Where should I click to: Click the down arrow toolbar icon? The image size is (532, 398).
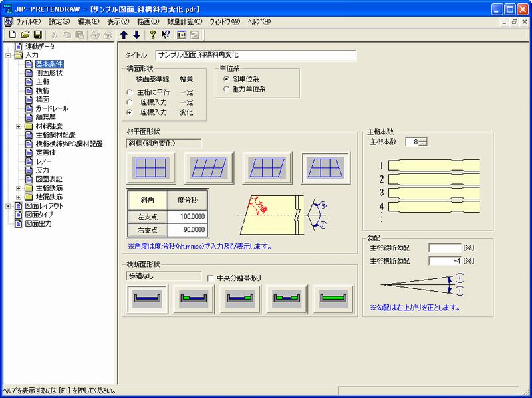(136, 35)
